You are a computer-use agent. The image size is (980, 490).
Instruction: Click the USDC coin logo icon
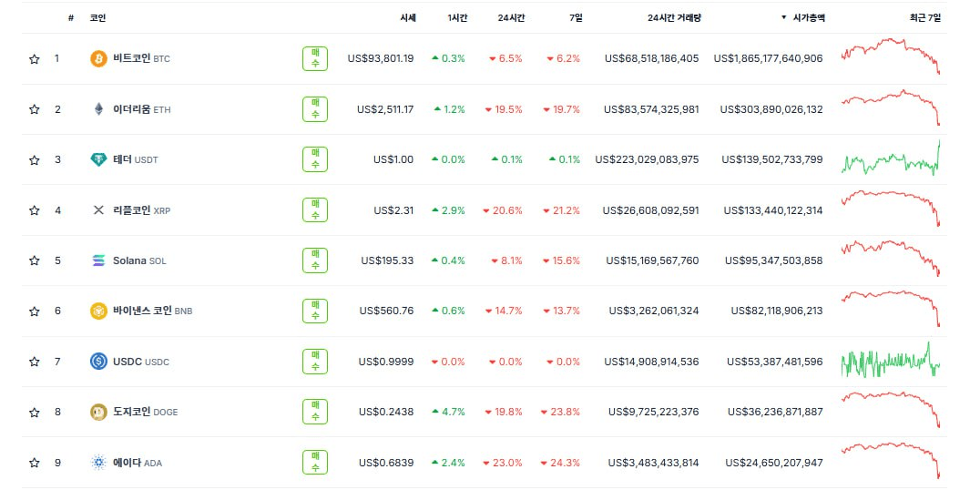(98, 362)
